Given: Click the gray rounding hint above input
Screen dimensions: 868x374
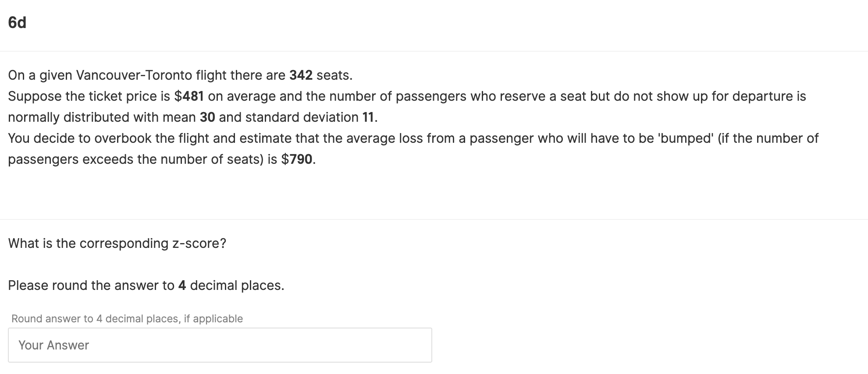Looking at the screenshot, I should point(127,319).
